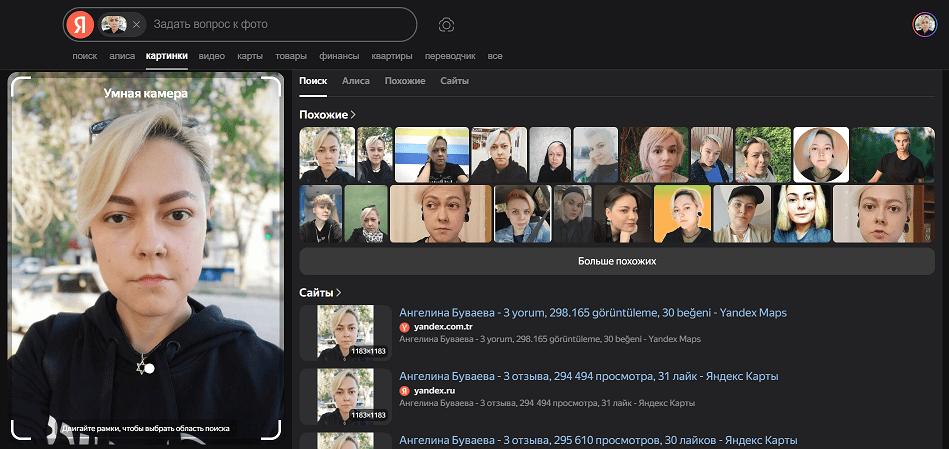The width and height of the screenshot is (949, 449).
Task: Click the red yandex.com.tr favicon
Action: pyautogui.click(x=405, y=327)
